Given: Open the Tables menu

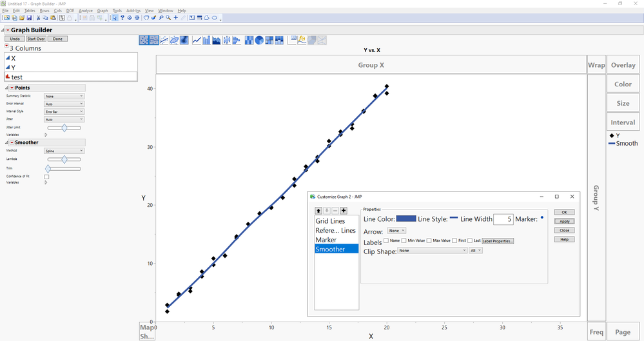Looking at the screenshot, I should (30, 11).
